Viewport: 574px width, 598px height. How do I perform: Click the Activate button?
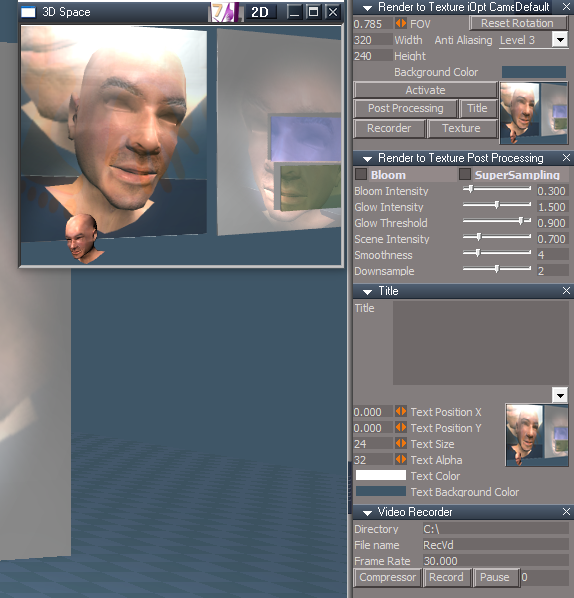425,90
